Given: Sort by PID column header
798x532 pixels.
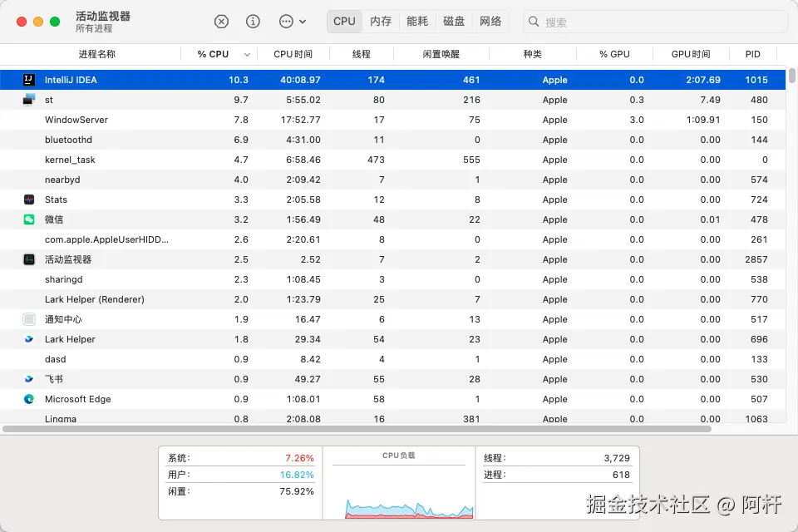Looking at the screenshot, I should [753, 54].
